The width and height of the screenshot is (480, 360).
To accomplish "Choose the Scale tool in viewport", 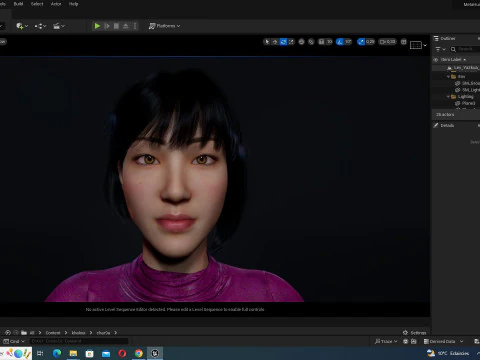I will tap(291, 42).
